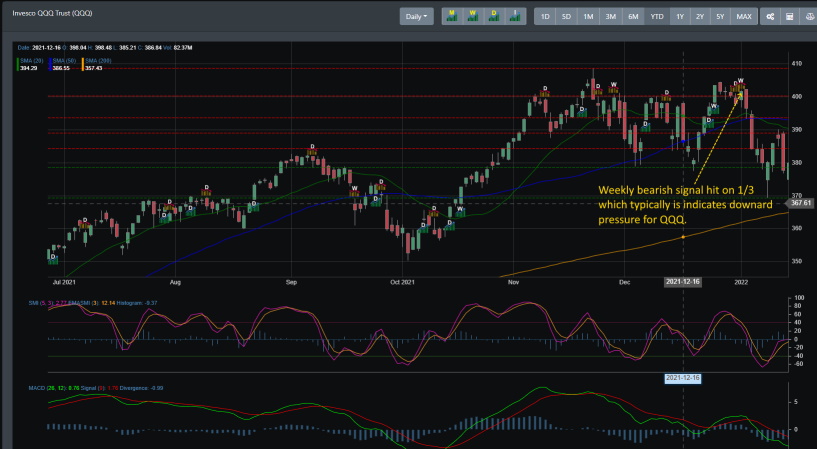Click the Dec axis label
This screenshot has width=817, height=449.
click(x=624, y=282)
